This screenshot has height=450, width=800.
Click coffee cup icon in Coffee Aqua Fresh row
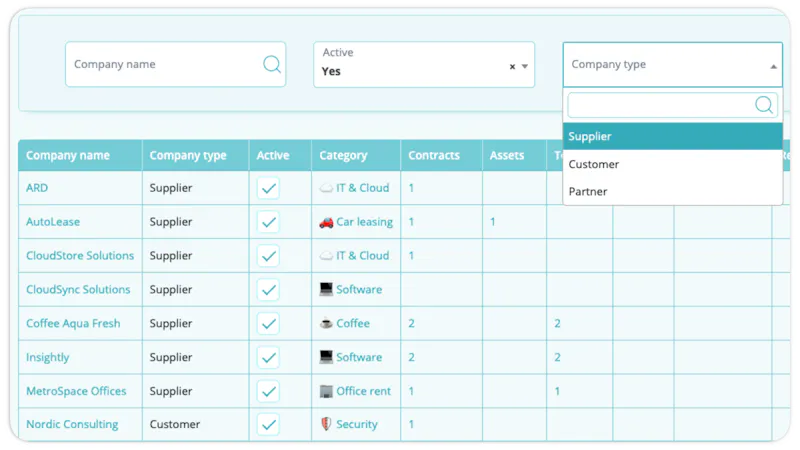pos(326,323)
